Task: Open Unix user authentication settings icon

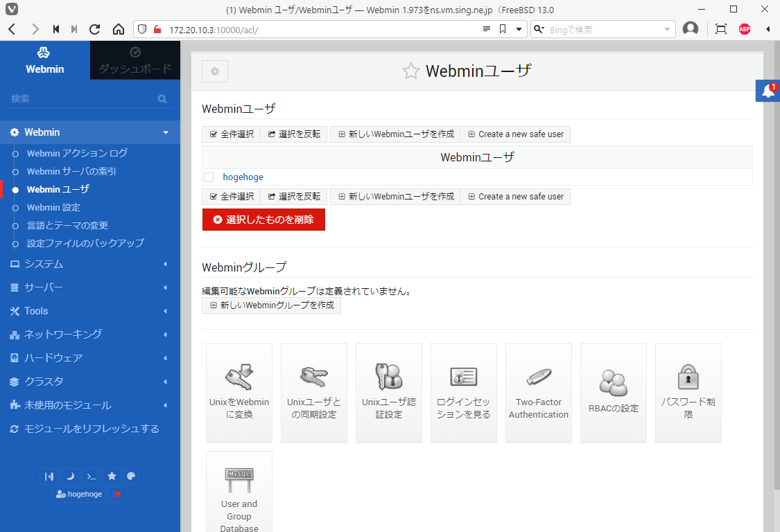Action: coord(389,392)
